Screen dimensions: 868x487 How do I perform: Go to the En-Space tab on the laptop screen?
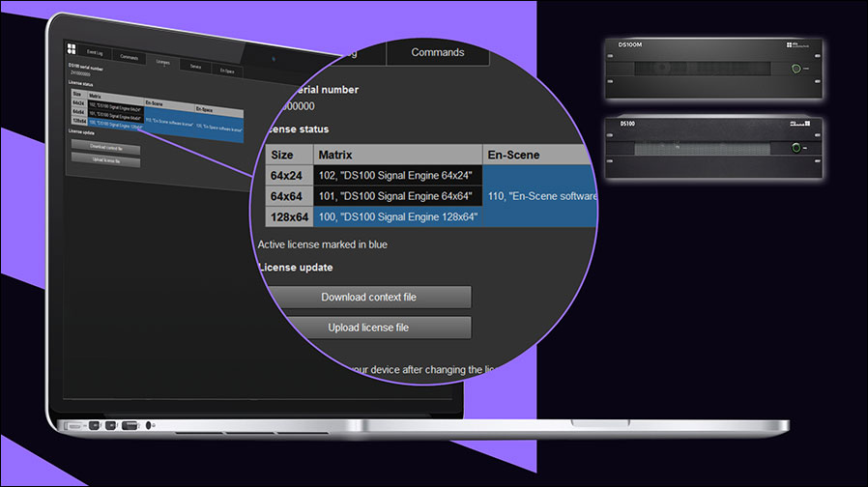(227, 71)
